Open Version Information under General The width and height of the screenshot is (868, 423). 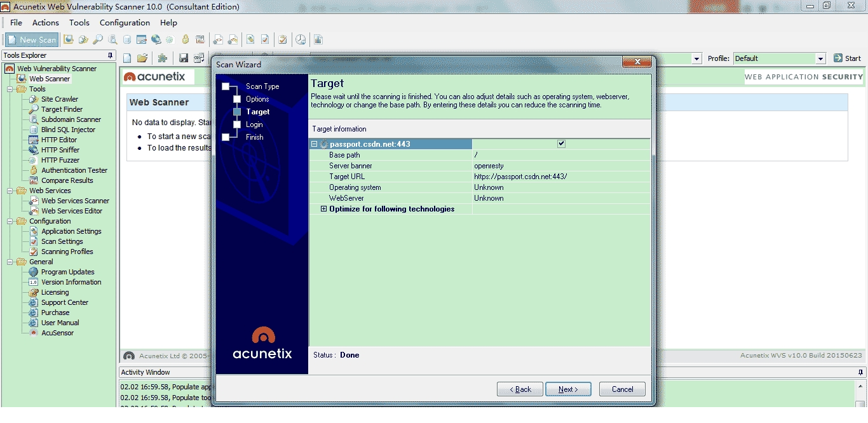[71, 282]
